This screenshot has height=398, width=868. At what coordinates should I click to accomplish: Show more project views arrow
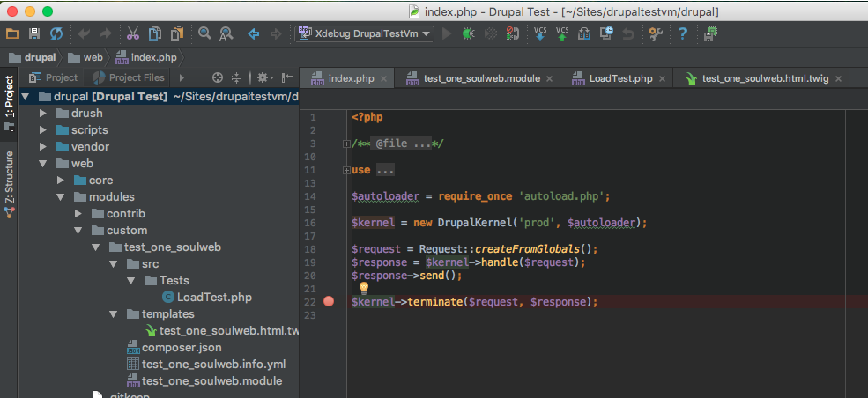[x=182, y=78]
